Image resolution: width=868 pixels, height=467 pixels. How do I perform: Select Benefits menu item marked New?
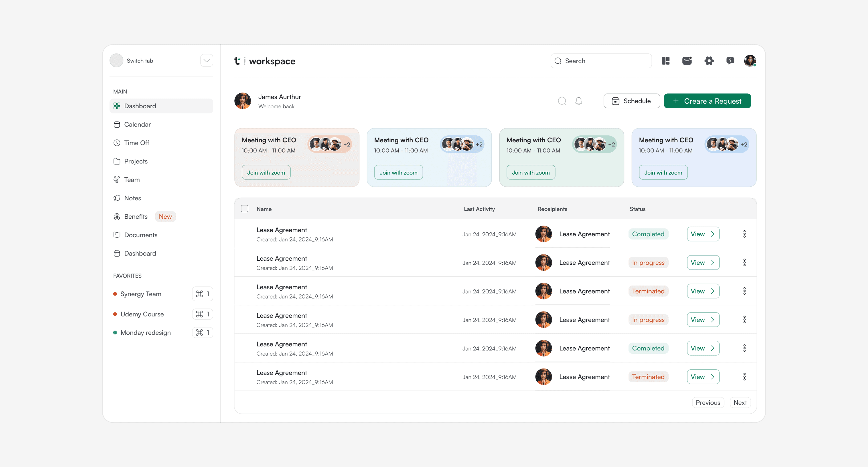136,217
